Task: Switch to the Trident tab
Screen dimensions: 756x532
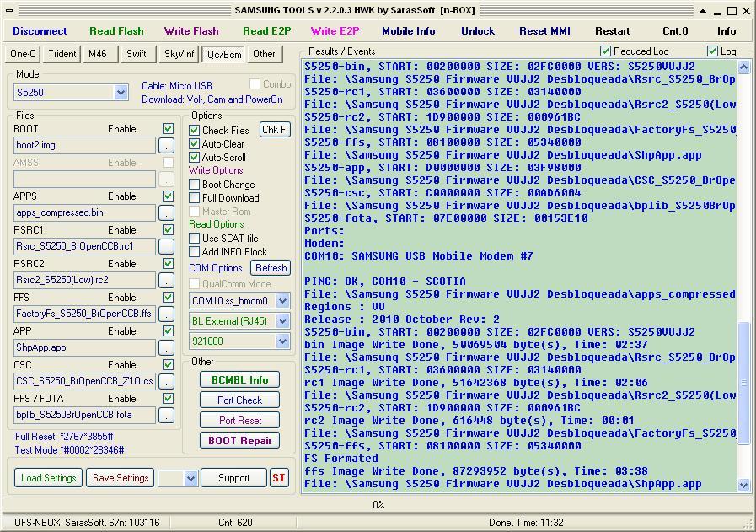Action: click(62, 54)
